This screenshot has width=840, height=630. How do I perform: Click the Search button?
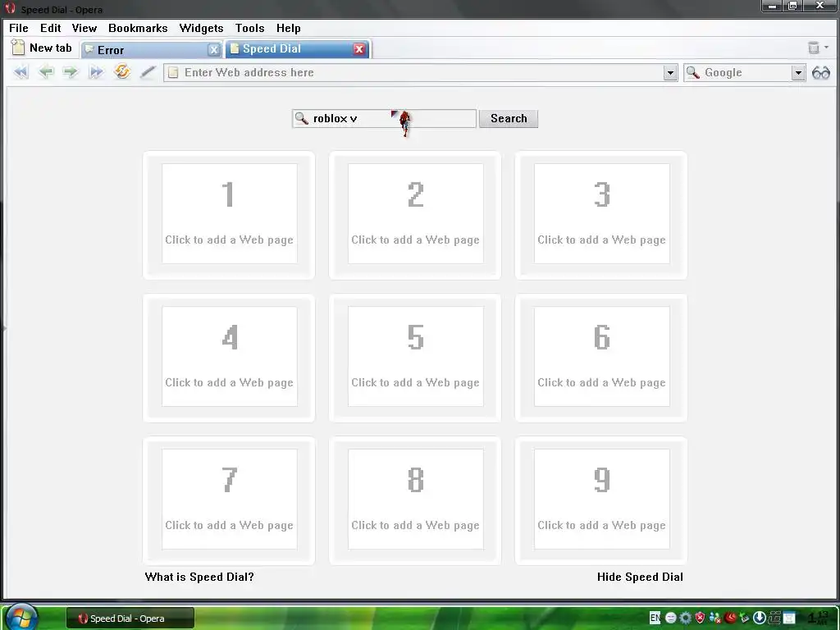509,118
